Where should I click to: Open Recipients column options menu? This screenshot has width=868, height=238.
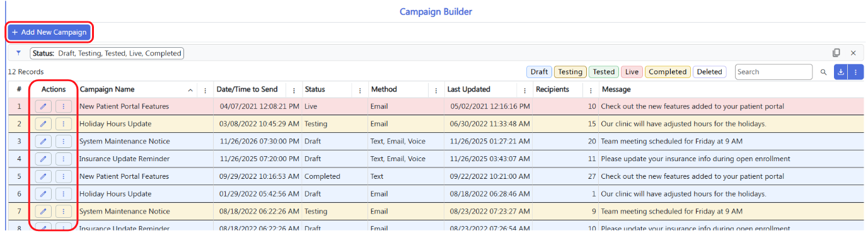coord(591,90)
